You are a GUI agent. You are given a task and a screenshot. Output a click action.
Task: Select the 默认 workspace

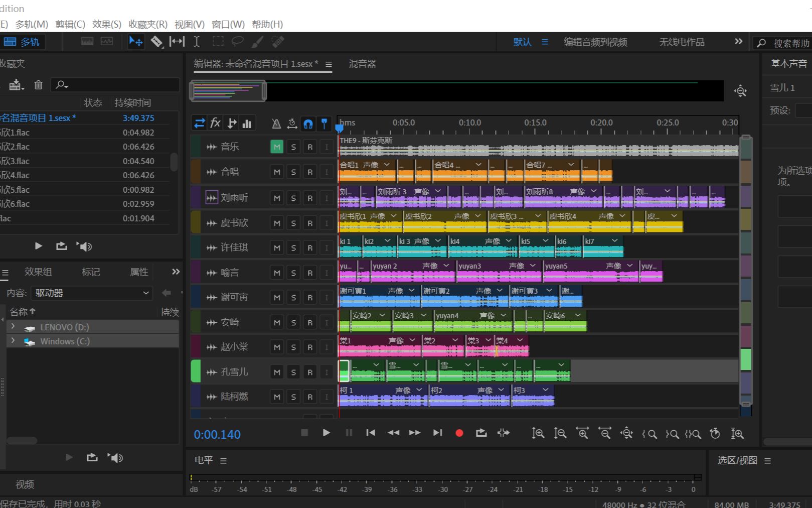point(522,42)
